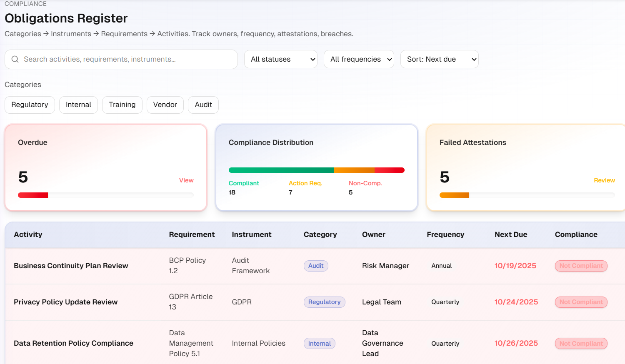Click the Compliance Distribution color bar

pos(316,170)
